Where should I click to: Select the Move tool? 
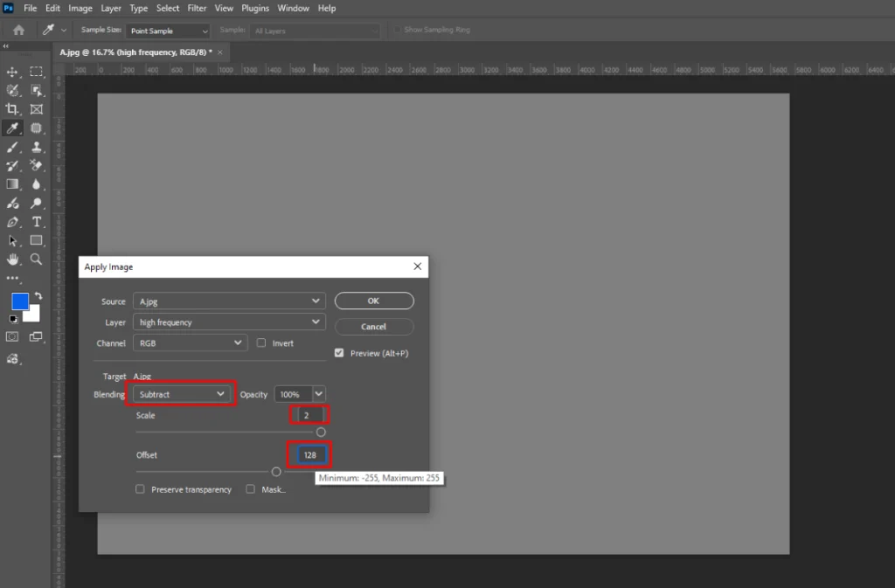(12, 72)
